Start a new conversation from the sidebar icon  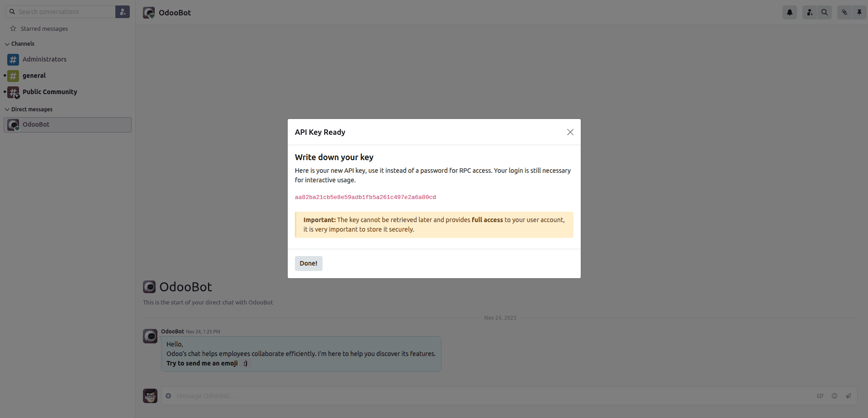(123, 11)
